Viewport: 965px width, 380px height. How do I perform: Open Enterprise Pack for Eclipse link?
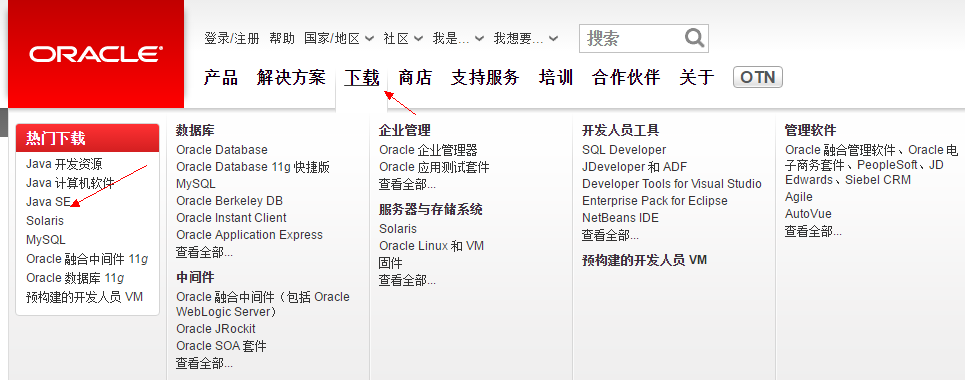(655, 201)
